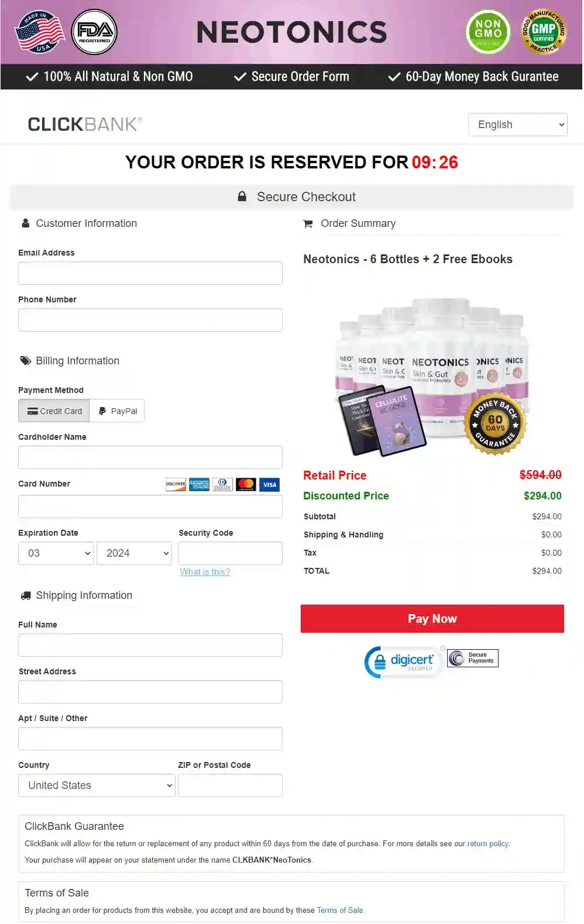Click the Secure Payments badge

click(473, 658)
